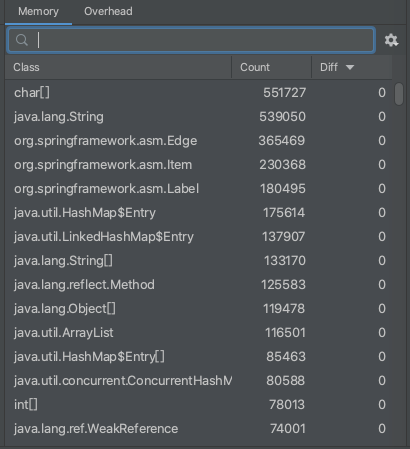Select java.util.LinkedHashMap$Entry row
410x449 pixels.
pos(199,237)
